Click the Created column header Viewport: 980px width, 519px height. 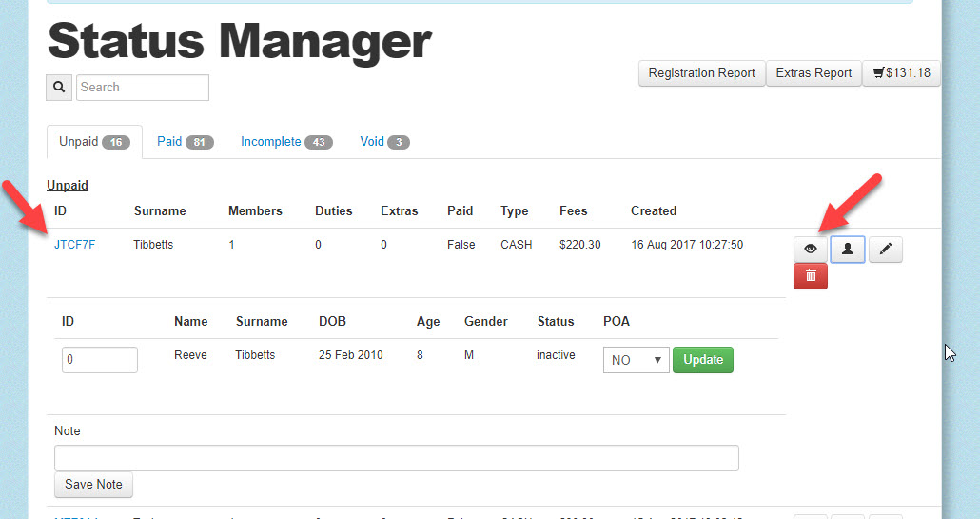tap(654, 211)
